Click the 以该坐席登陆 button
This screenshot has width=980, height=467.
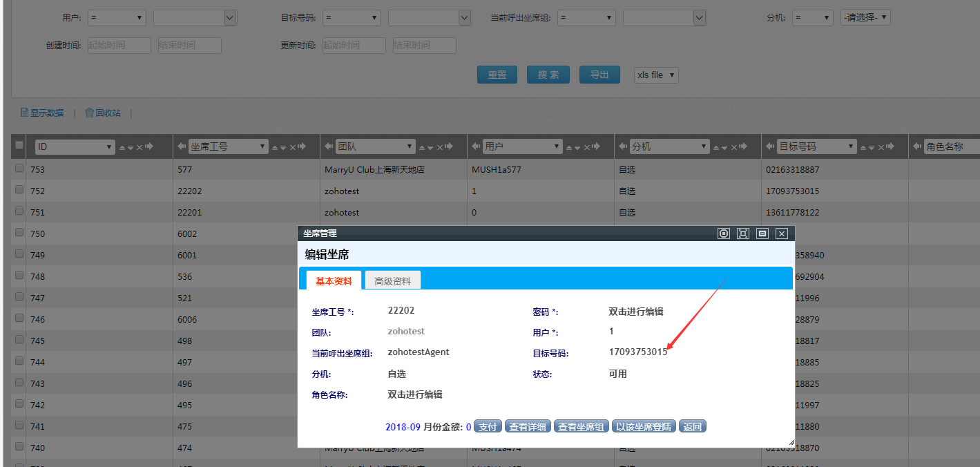[x=644, y=427]
